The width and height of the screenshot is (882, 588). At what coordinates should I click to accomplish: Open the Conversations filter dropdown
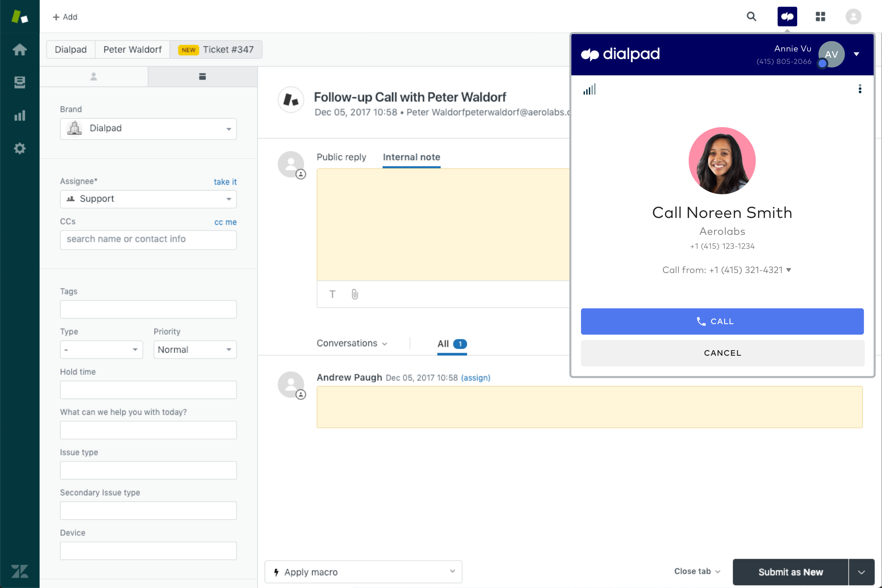click(352, 343)
